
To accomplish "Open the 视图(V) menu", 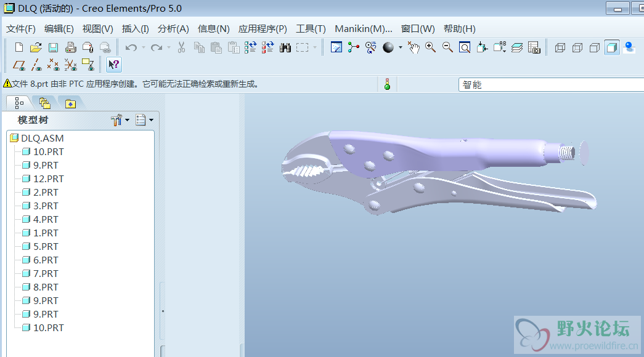I will tap(98, 29).
